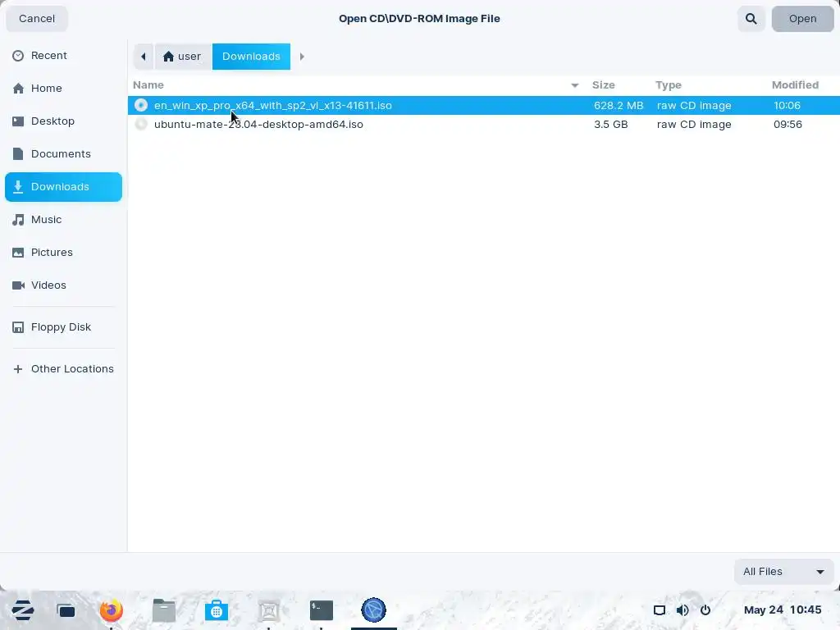Click the Videos camera icon in the sidebar
840x630 pixels.
click(18, 285)
